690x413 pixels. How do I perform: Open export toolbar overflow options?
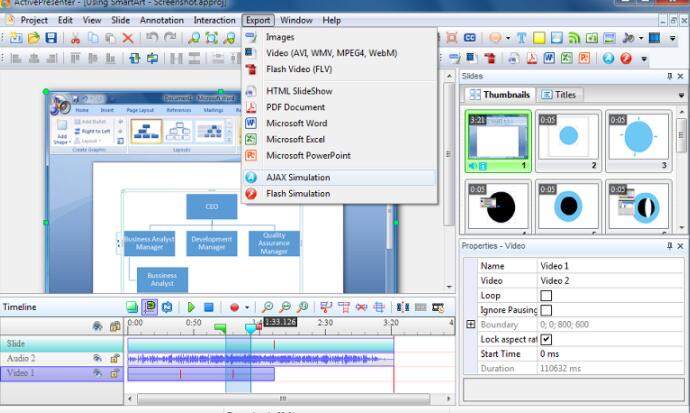coord(644,58)
